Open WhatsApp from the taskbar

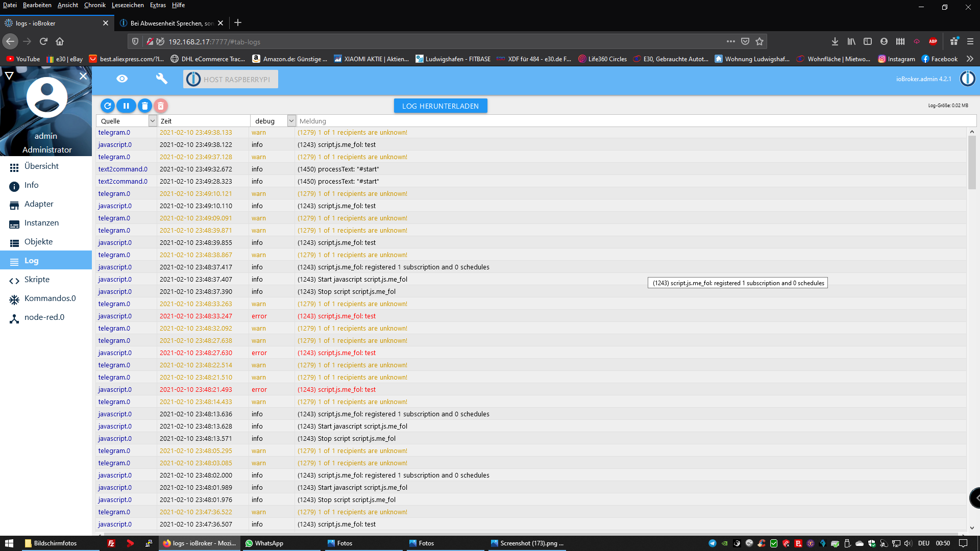point(264,543)
